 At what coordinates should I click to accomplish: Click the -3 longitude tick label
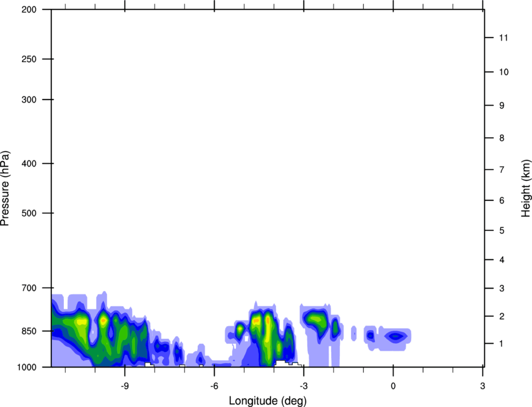pos(304,384)
